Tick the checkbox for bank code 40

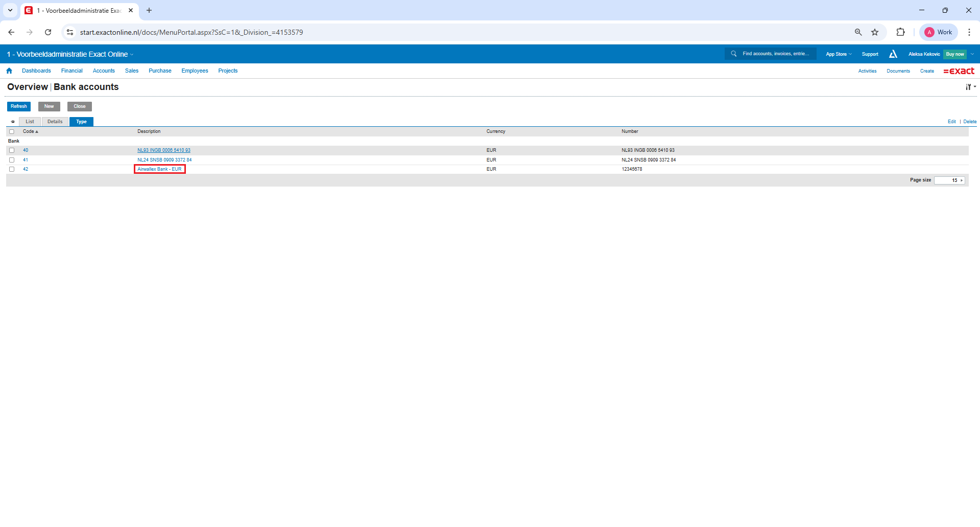(12, 150)
